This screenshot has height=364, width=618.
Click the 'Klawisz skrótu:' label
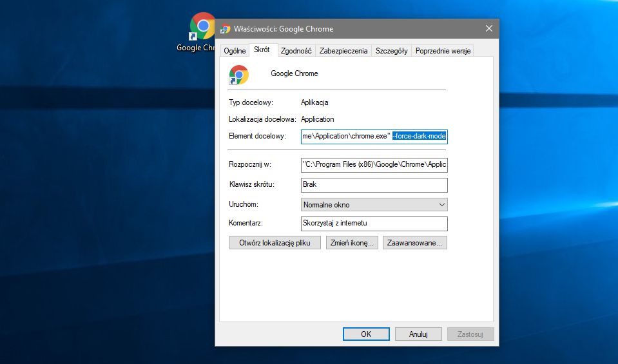251,184
